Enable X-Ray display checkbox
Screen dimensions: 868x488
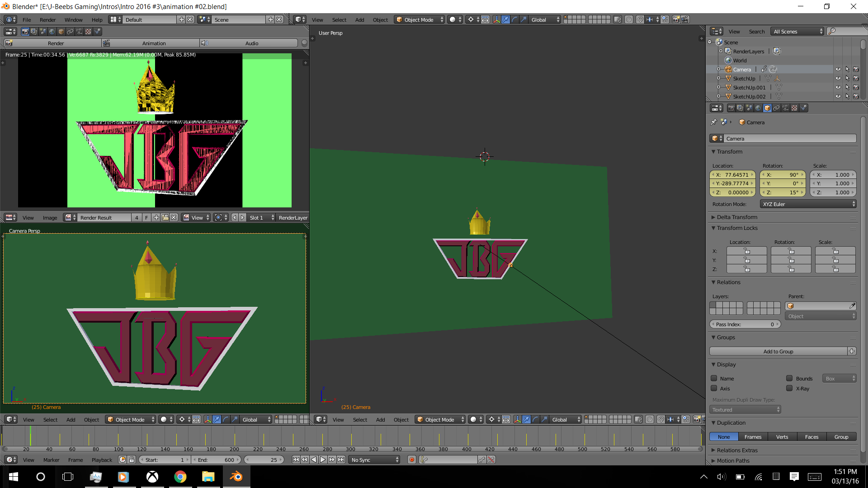click(x=789, y=388)
